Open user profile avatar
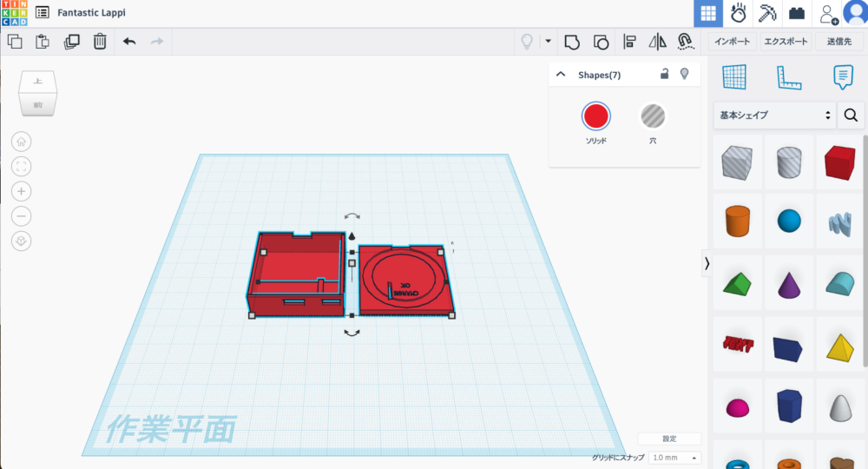Image resolution: width=868 pixels, height=469 pixels. tap(856, 13)
